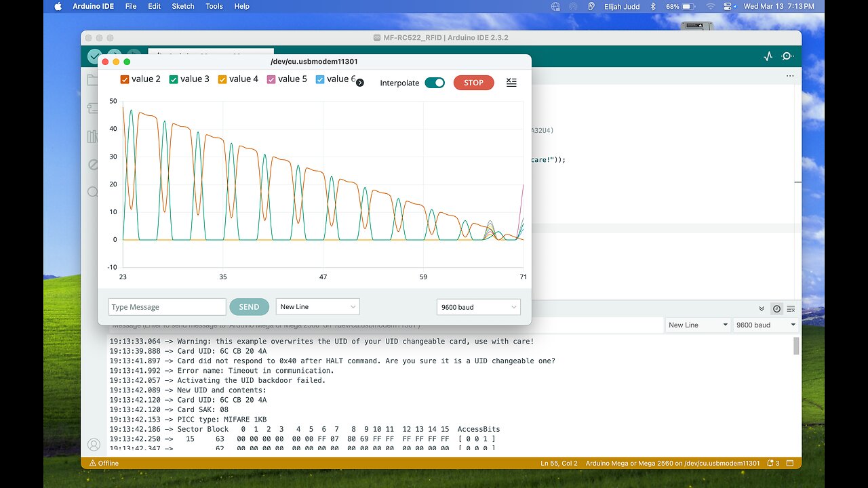The width and height of the screenshot is (868, 488).
Task: Toggle timestamp clock icon in Serial Monitor
Action: pyautogui.click(x=776, y=308)
